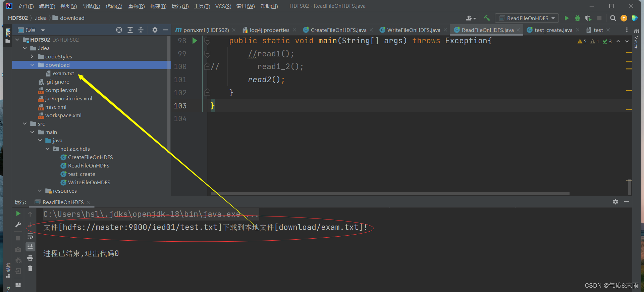
Task: Open wrench settings in run panel
Action: click(x=18, y=225)
